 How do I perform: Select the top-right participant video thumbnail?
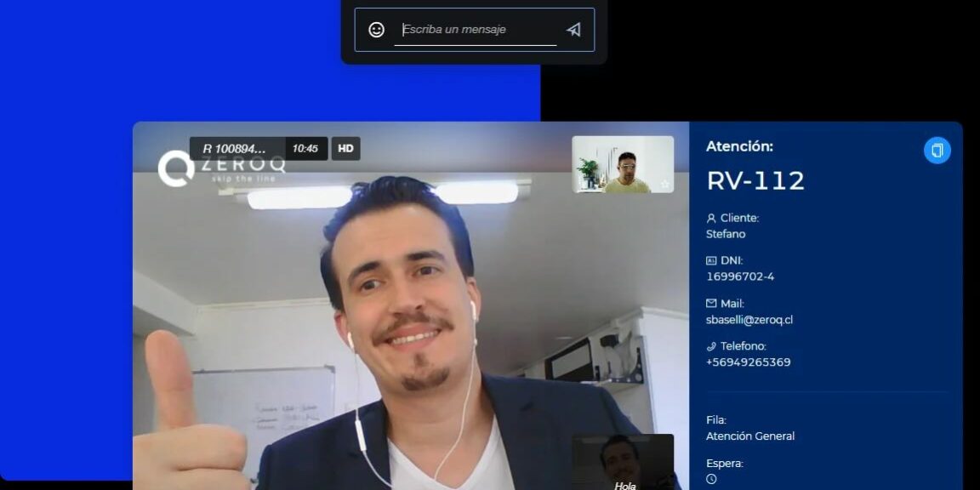[622, 164]
